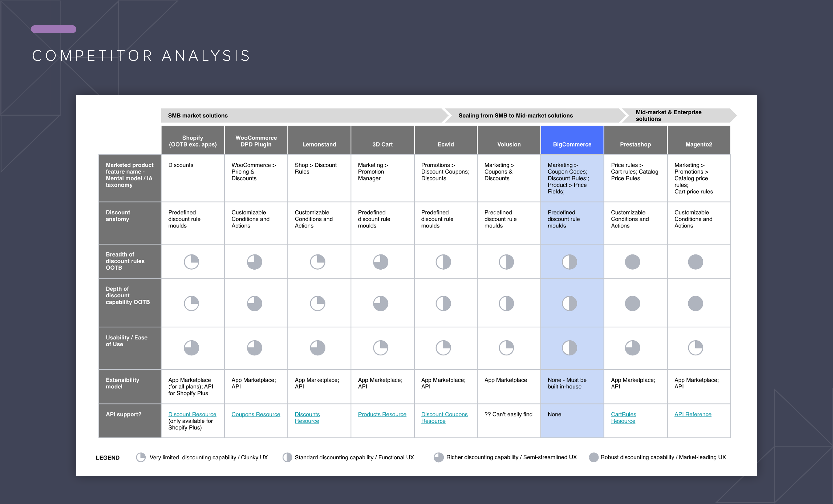The height and width of the screenshot is (504, 833).
Task: Open Prestashop's CartRules Resource link
Action: [x=623, y=417]
